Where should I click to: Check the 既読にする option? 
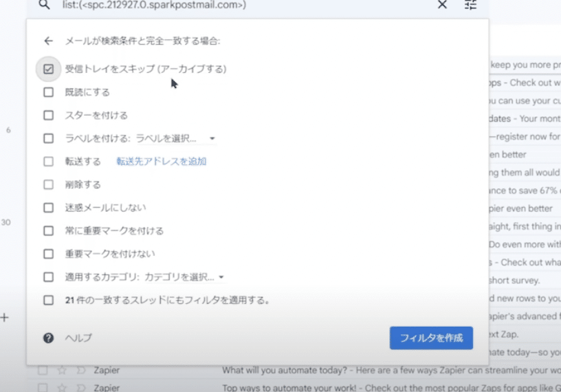[48, 92]
